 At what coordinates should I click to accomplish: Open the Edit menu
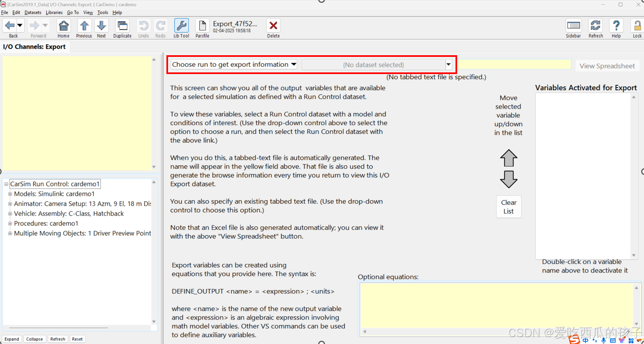tap(16, 13)
